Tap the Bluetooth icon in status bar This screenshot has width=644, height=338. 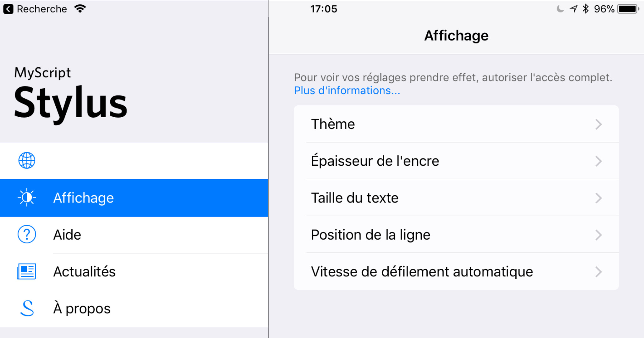(x=586, y=9)
